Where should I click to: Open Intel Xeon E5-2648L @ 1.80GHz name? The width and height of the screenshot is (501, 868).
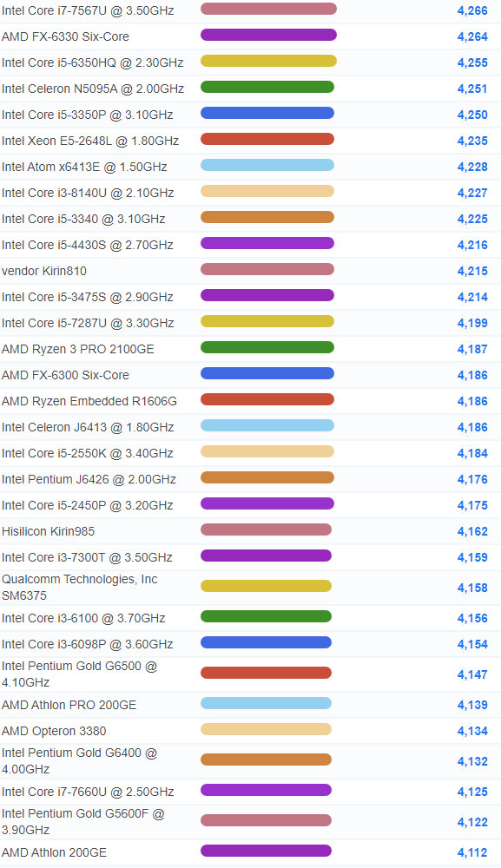pos(90,141)
